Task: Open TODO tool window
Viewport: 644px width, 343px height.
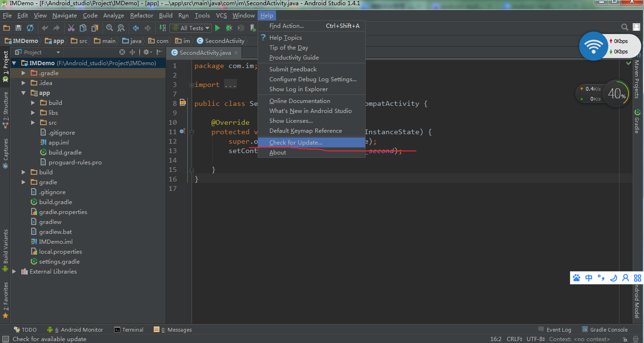Action: (x=25, y=330)
